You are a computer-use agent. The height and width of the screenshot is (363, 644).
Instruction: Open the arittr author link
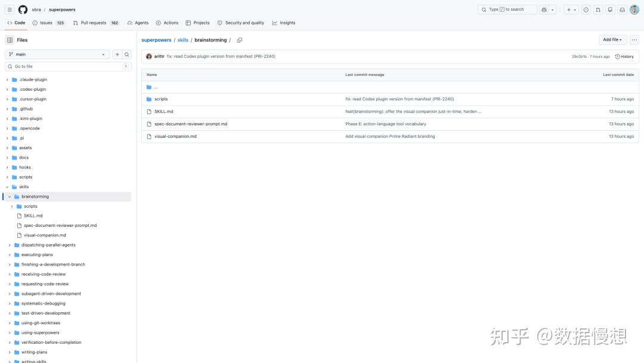pos(159,56)
